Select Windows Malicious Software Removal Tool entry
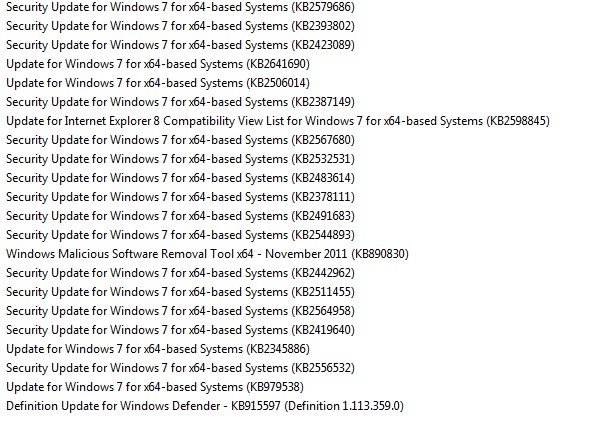Screen dimensions: 601x422 coord(207,254)
